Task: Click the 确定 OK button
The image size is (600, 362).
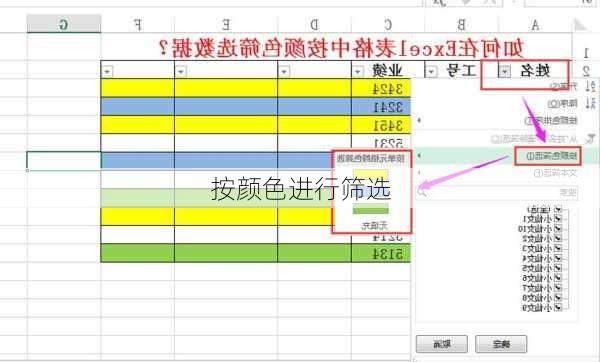Action: pyautogui.click(x=501, y=344)
